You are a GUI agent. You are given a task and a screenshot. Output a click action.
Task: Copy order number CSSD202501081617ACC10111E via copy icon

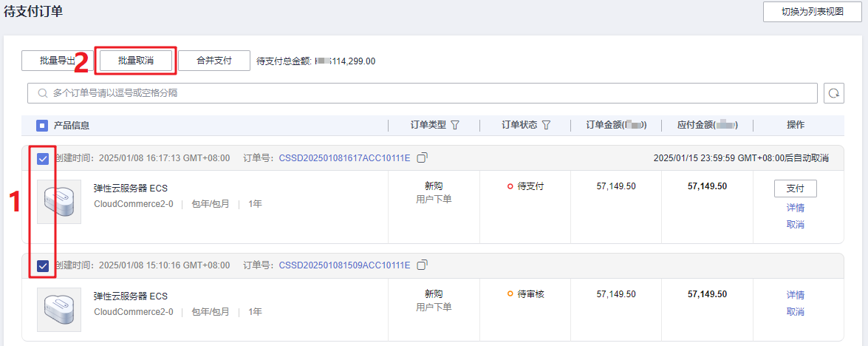coord(422,158)
